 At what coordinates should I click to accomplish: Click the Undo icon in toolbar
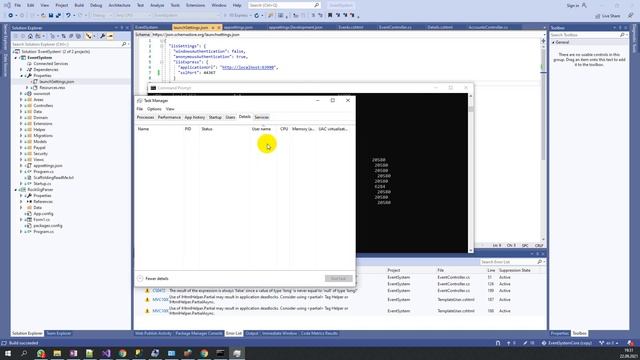(x=68, y=16)
